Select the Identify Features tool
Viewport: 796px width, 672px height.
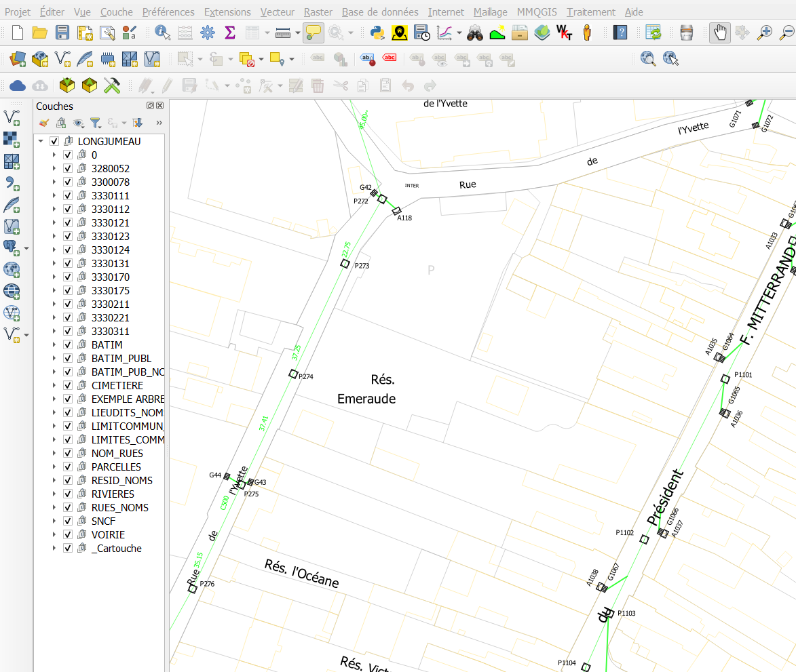(162, 33)
